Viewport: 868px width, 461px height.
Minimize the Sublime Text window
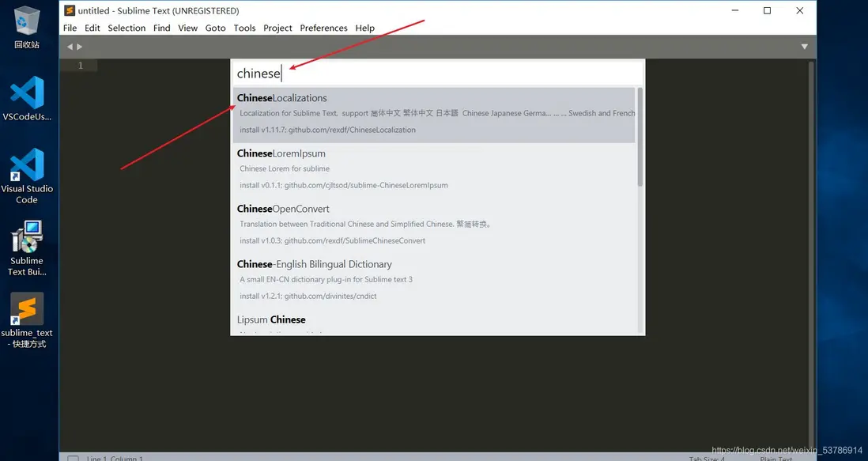click(735, 10)
